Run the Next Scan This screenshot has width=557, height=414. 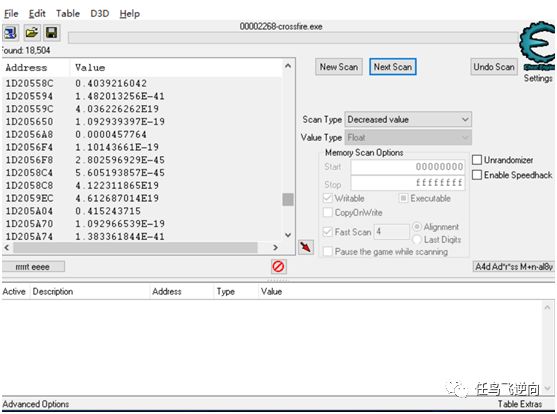[x=393, y=67]
